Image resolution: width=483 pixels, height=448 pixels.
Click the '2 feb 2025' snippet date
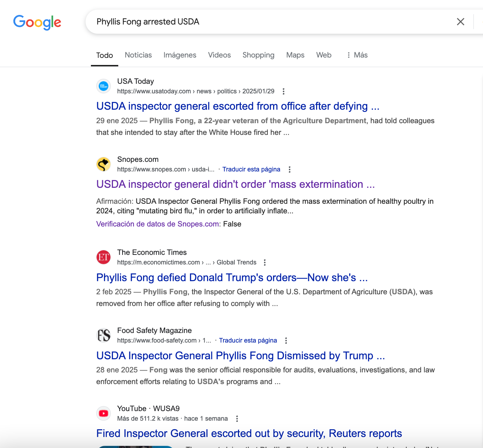114,292
